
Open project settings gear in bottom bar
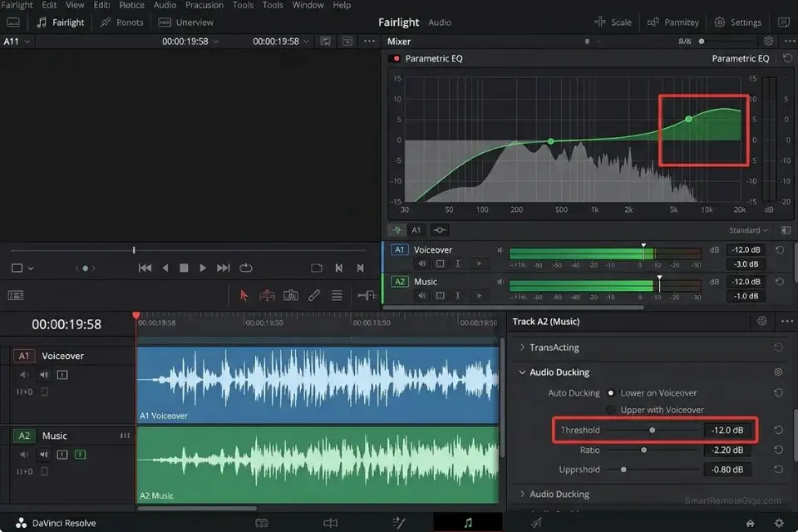click(x=779, y=524)
